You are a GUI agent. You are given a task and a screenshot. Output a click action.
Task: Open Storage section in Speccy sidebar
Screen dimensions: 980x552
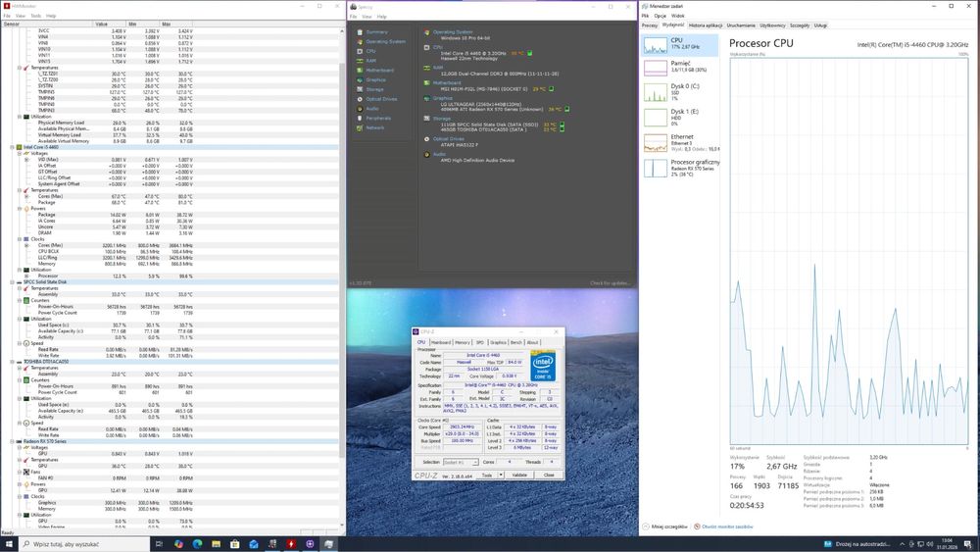(x=375, y=89)
